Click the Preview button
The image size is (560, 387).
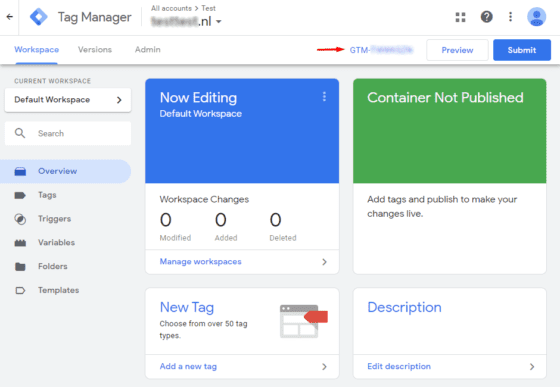coord(457,50)
